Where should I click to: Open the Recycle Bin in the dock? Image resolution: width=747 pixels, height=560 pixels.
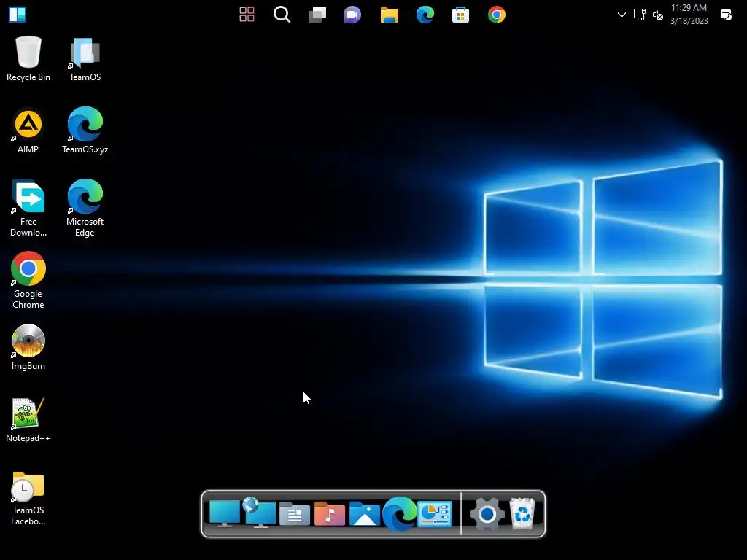point(522,513)
